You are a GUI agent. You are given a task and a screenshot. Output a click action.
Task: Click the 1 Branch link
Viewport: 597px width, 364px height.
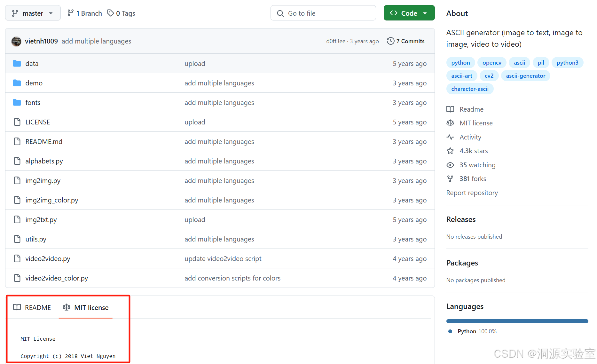pyautogui.click(x=85, y=13)
